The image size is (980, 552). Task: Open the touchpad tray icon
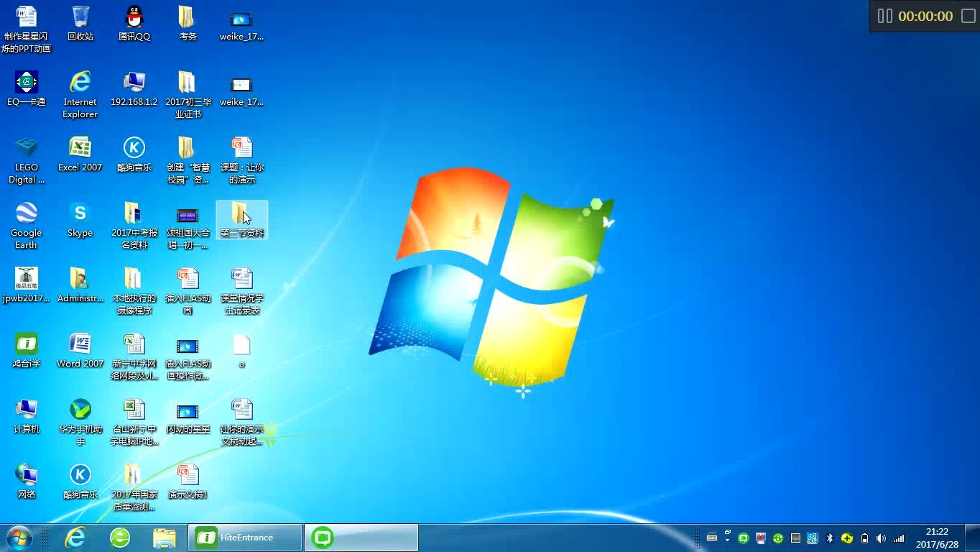(x=795, y=538)
